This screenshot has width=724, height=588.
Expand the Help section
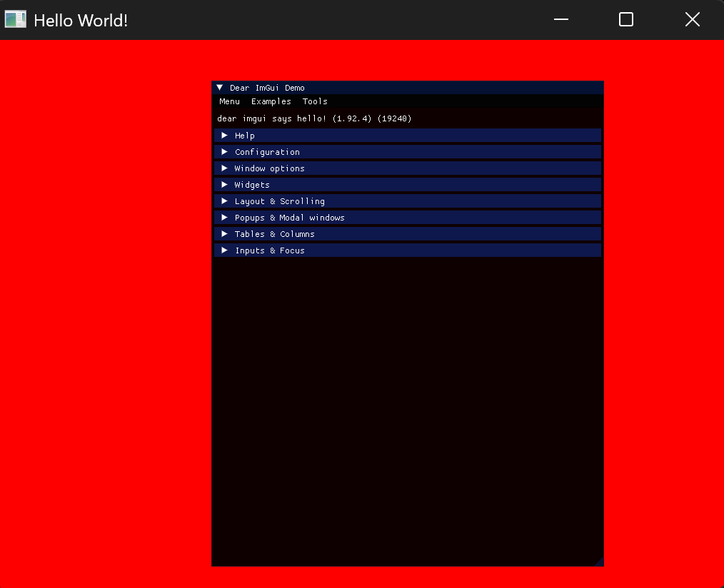(408, 136)
